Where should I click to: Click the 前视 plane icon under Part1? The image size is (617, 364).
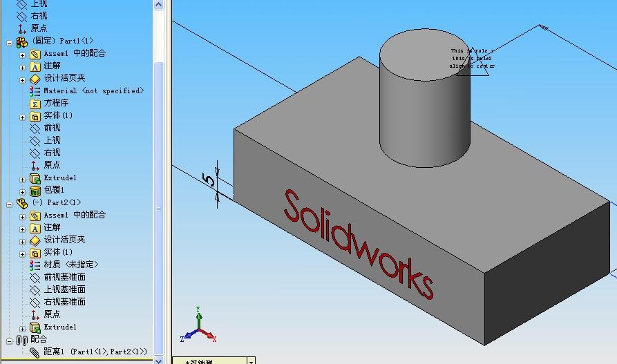pos(35,128)
